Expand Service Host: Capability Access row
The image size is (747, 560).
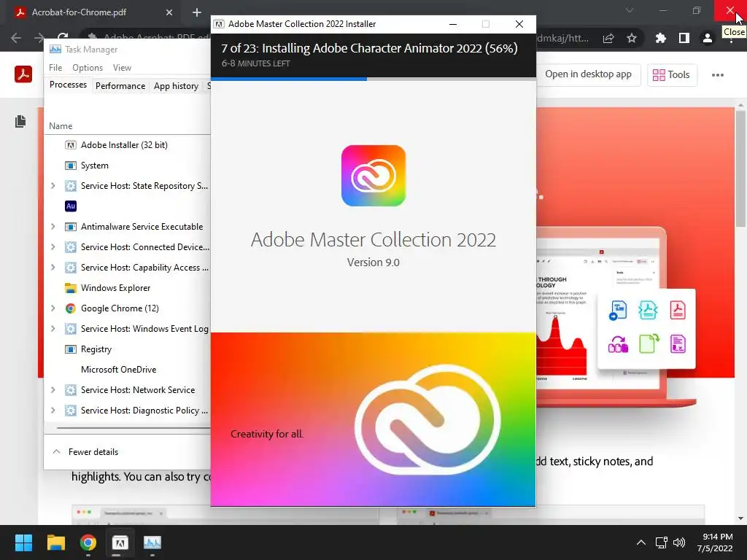tap(53, 267)
